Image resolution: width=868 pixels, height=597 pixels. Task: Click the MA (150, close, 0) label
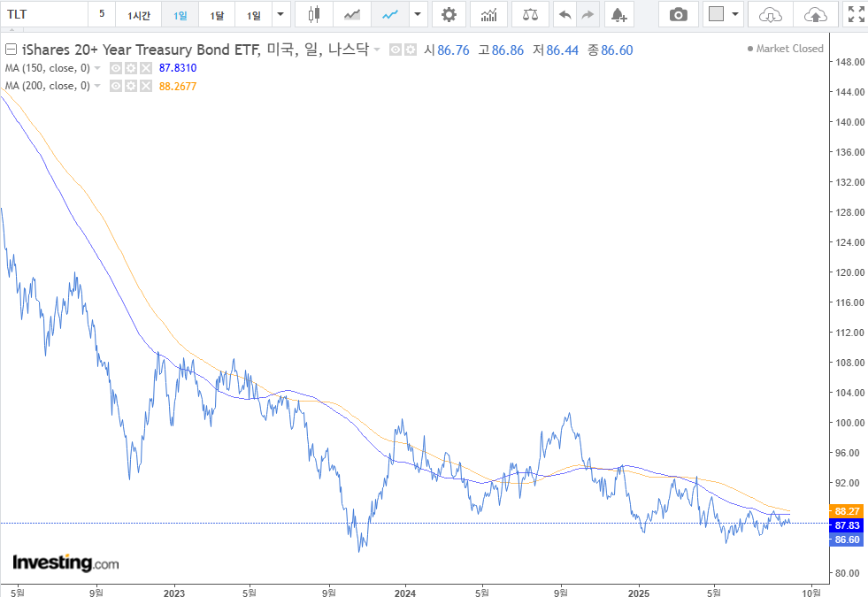click(48, 68)
